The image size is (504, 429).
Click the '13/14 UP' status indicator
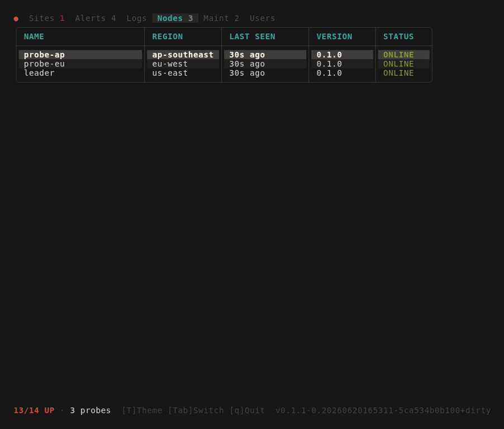coord(34,411)
